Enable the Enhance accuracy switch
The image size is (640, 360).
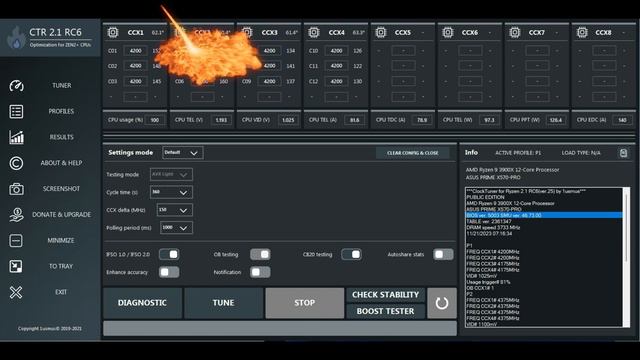tap(169, 272)
